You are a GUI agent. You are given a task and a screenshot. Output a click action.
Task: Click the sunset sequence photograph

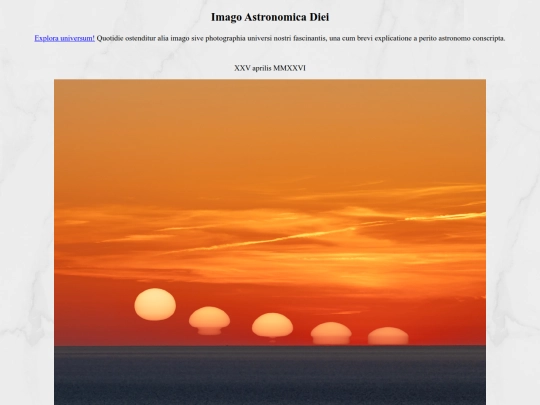point(270,242)
